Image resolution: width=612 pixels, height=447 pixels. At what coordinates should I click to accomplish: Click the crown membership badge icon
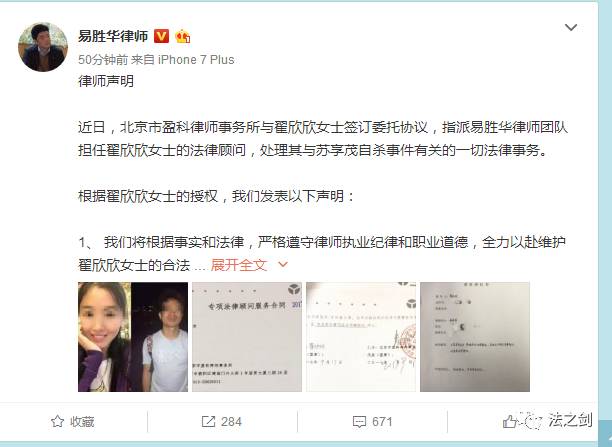click(183, 36)
